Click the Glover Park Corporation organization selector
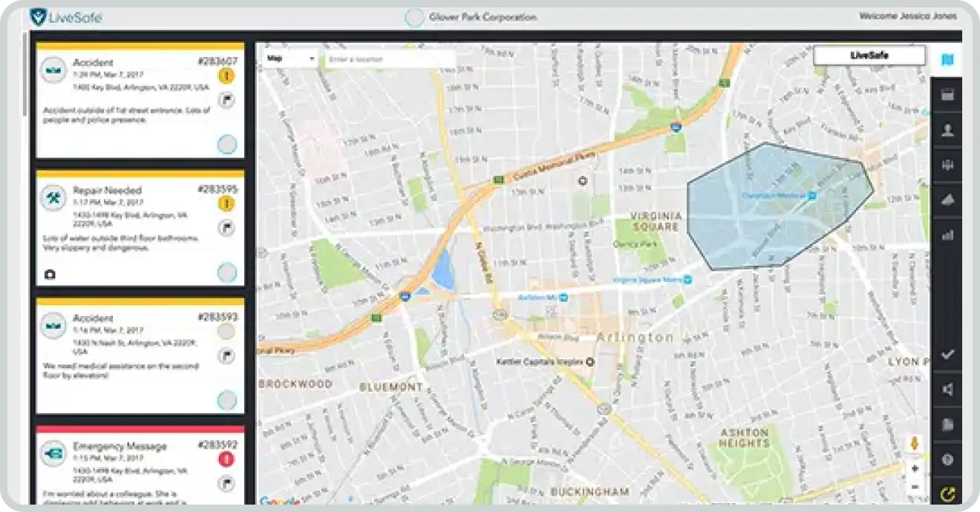This screenshot has height=512, width=980. (472, 17)
